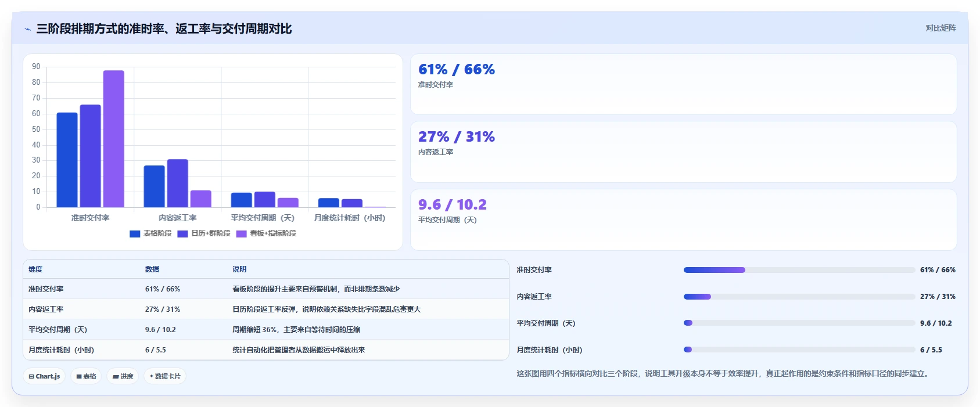Click the 平均交付周期（天）caption in the third card
980x407 pixels.
pyautogui.click(x=447, y=220)
